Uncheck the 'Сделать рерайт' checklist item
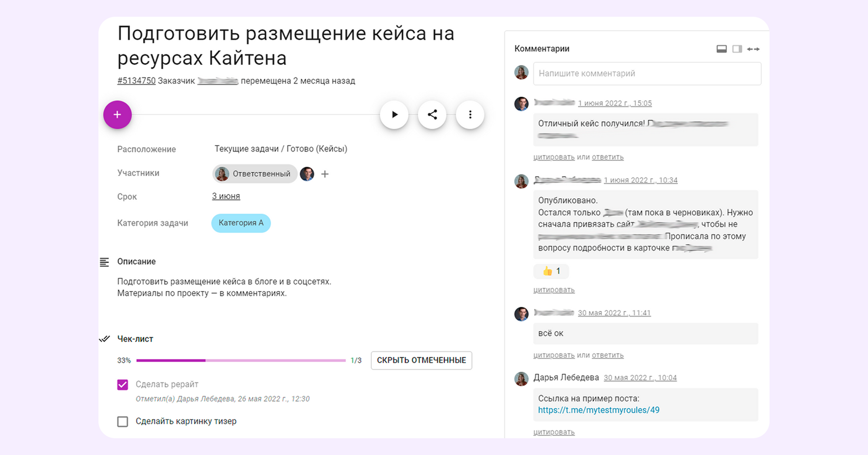 tap(123, 385)
